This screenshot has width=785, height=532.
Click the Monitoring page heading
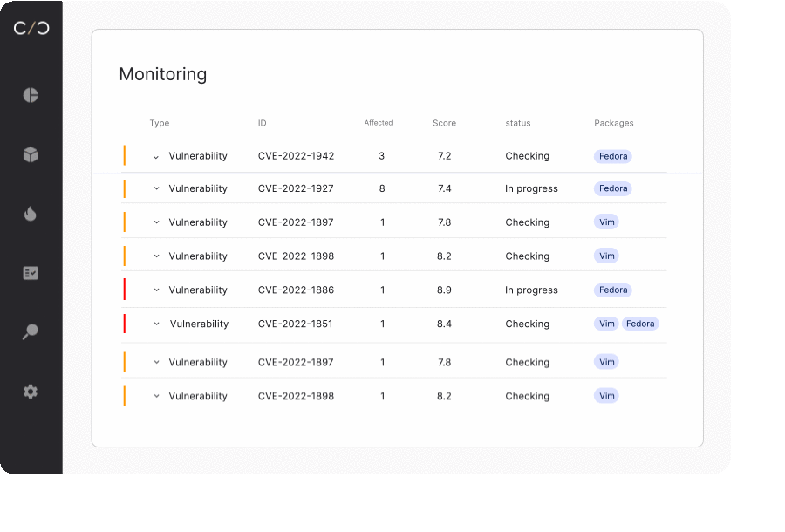point(163,74)
